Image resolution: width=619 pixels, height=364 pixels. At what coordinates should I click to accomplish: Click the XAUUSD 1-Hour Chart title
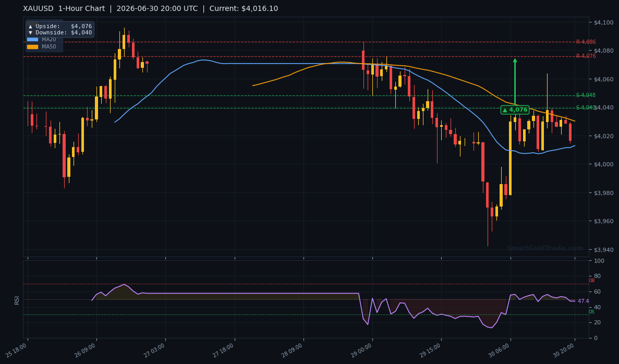tap(64, 9)
